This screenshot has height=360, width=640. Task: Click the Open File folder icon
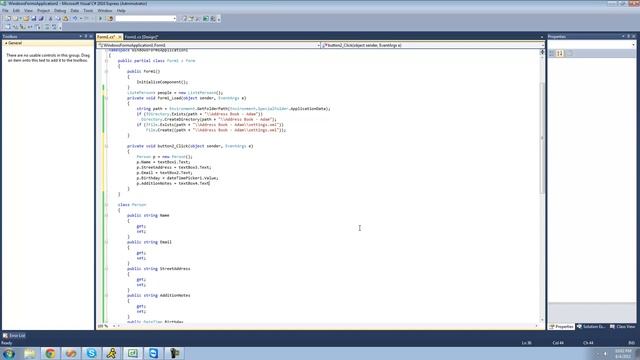click(26, 19)
